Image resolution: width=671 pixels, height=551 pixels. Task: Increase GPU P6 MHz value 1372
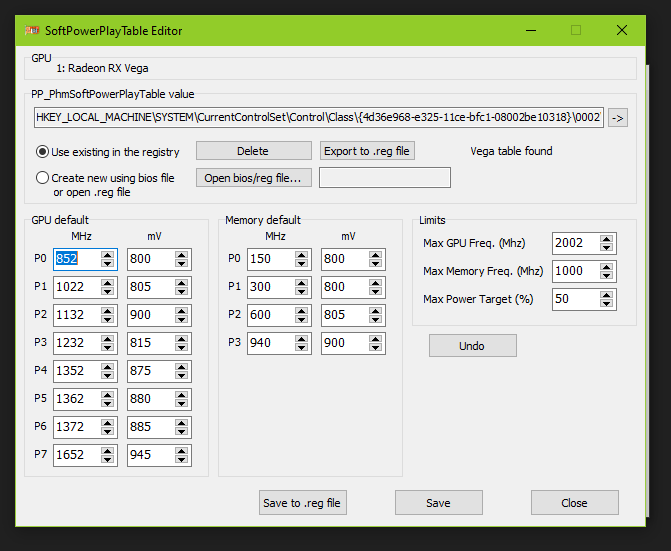coord(107,423)
